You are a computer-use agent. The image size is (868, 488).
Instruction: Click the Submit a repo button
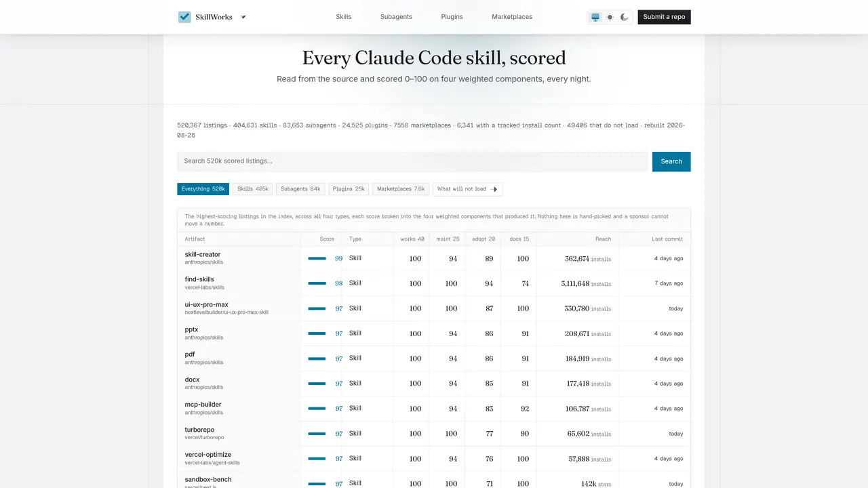(x=664, y=17)
